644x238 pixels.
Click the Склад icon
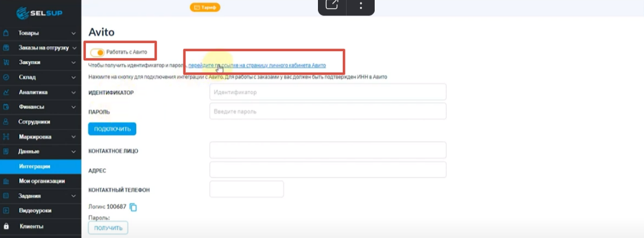coord(6,77)
